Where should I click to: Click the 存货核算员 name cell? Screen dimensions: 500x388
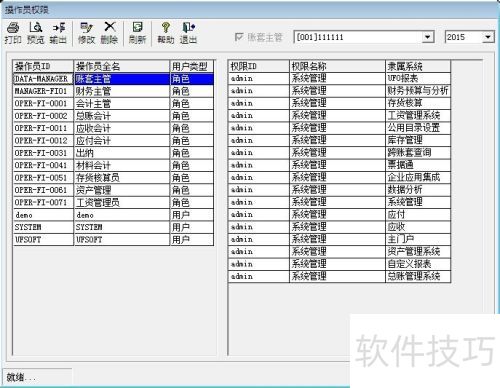[x=122, y=178]
